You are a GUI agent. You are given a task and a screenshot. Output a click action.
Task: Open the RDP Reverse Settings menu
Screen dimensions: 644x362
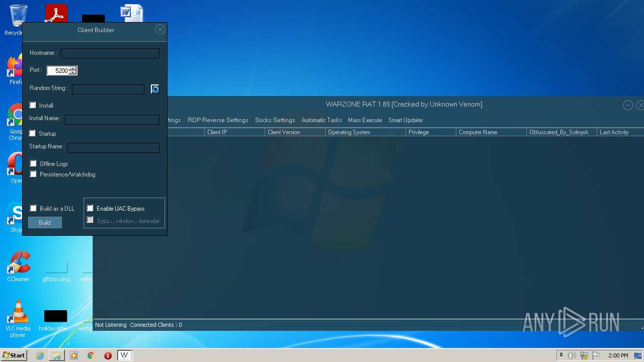218,120
